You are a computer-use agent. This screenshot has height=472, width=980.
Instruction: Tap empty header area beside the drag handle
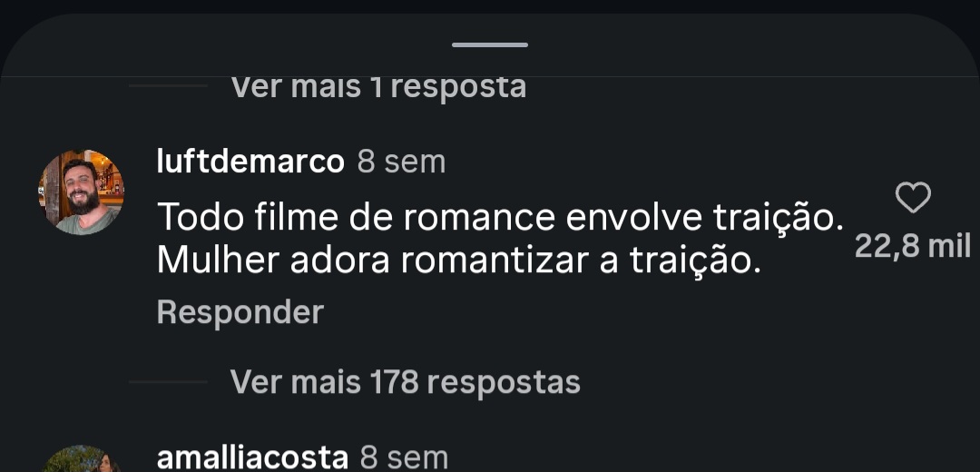coord(719,47)
